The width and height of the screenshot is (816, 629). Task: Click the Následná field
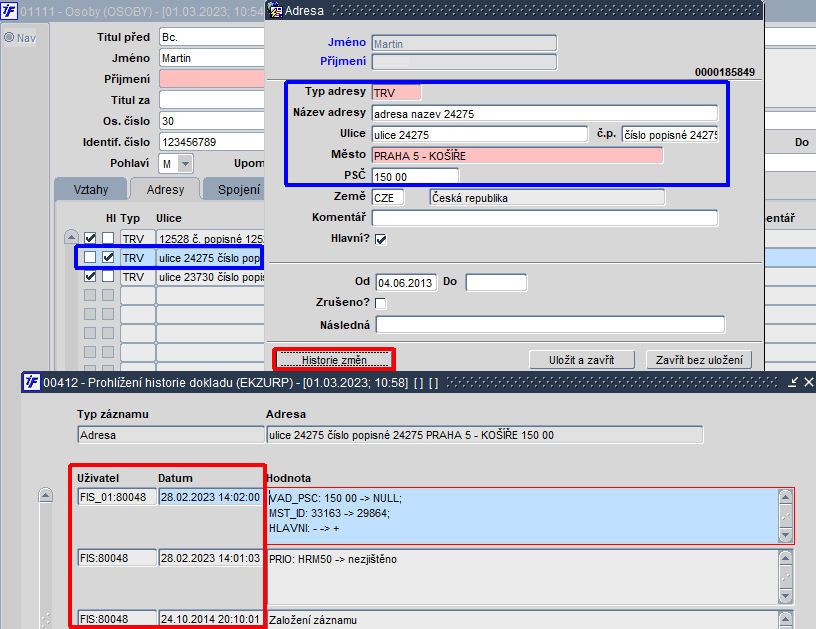[550, 325]
